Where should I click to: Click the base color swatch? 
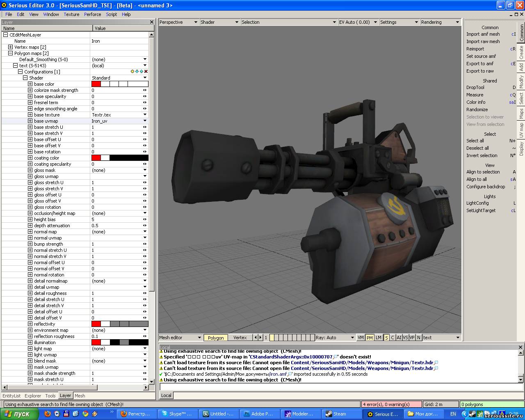click(x=119, y=84)
